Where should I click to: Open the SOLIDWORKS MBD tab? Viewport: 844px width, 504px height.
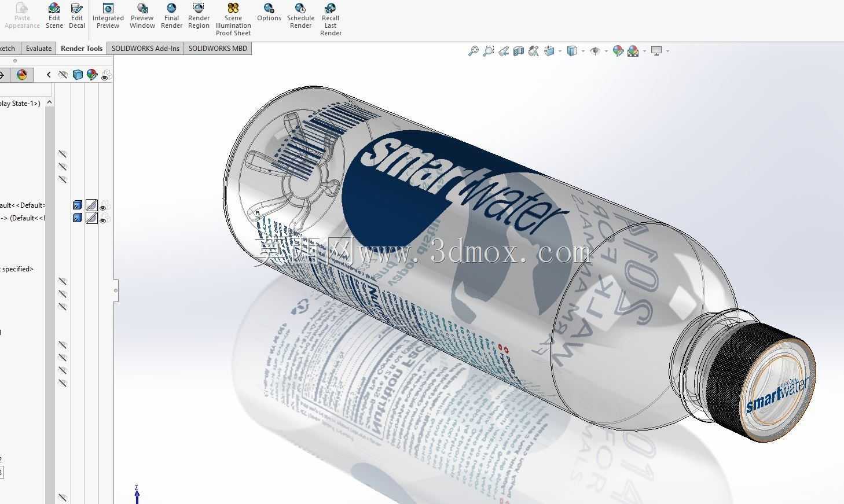click(x=218, y=49)
